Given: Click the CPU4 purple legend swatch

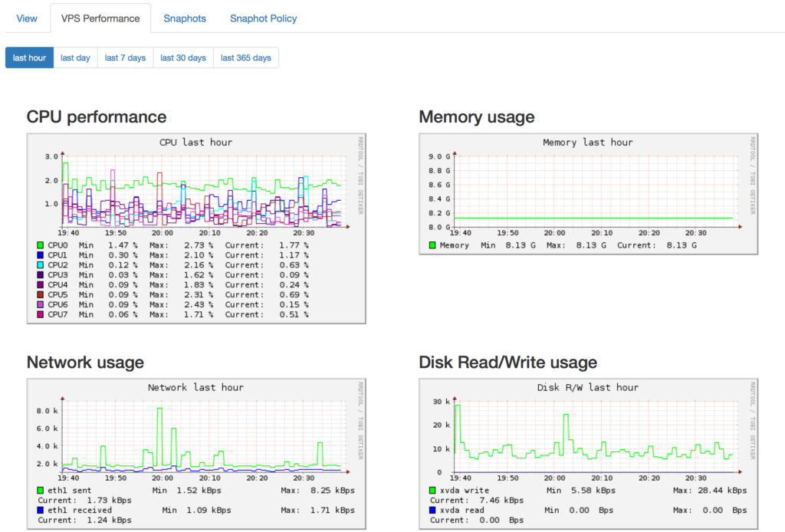Looking at the screenshot, I should [x=40, y=284].
